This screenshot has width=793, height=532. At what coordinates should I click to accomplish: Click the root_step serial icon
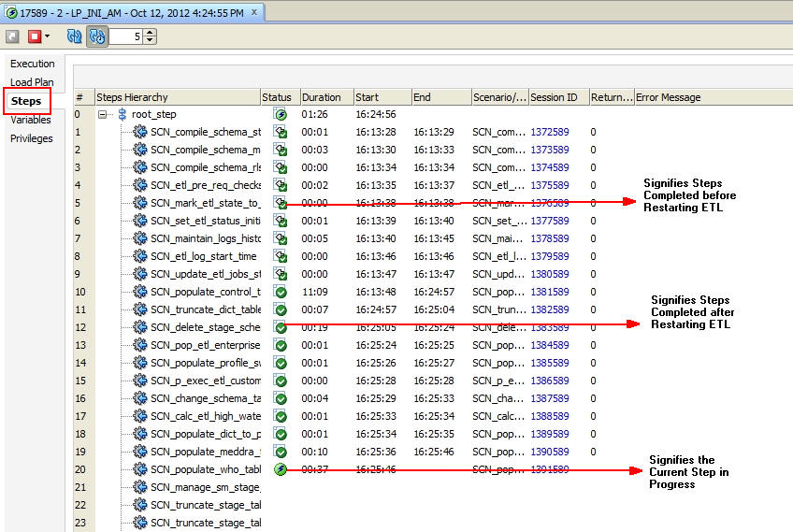pyautogui.click(x=122, y=114)
